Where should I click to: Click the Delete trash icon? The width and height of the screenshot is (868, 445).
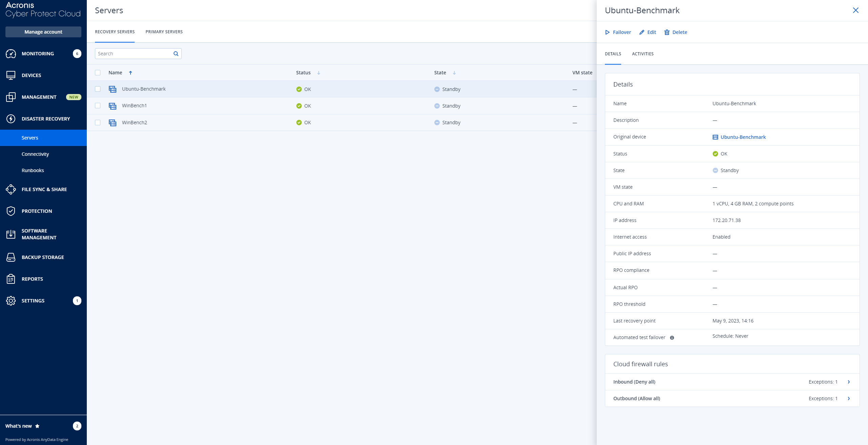point(667,32)
